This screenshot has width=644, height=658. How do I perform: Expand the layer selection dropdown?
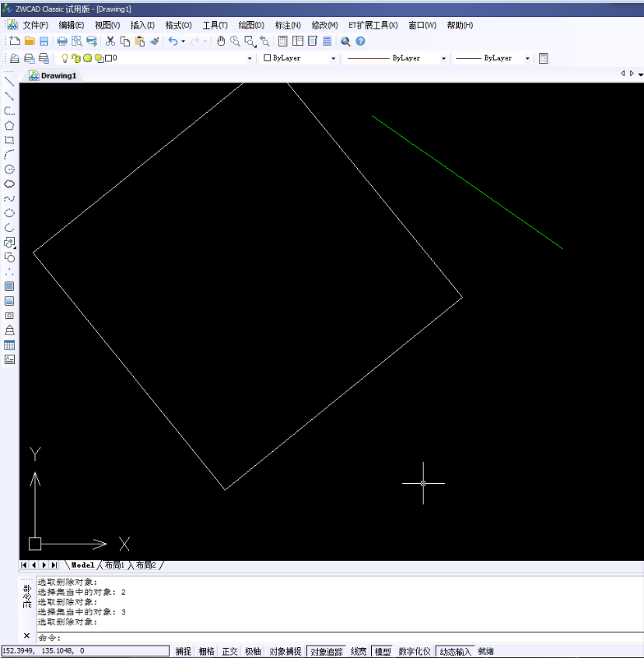point(250,58)
